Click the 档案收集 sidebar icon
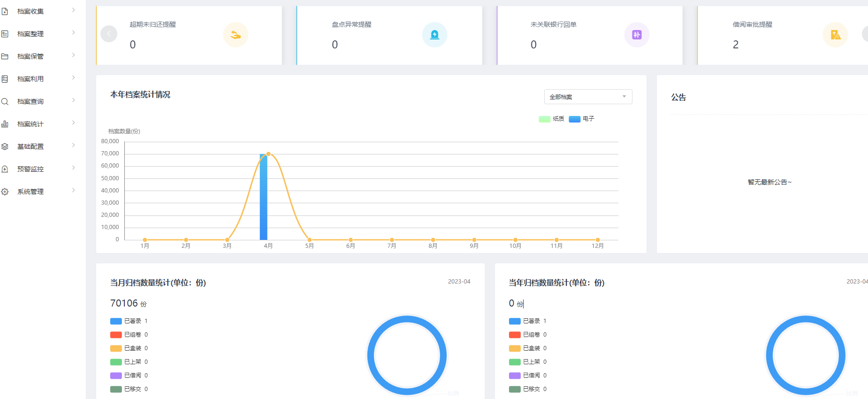This screenshot has height=399, width=868. [x=5, y=11]
